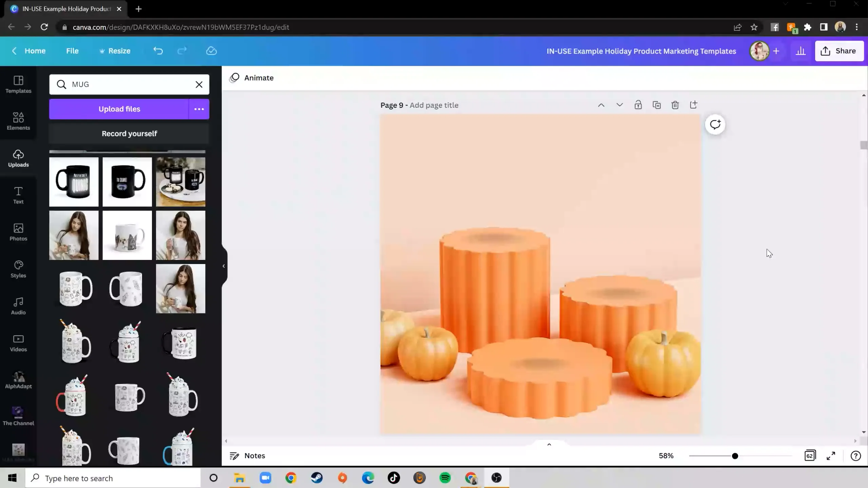Duplicate page 9

coord(656,105)
